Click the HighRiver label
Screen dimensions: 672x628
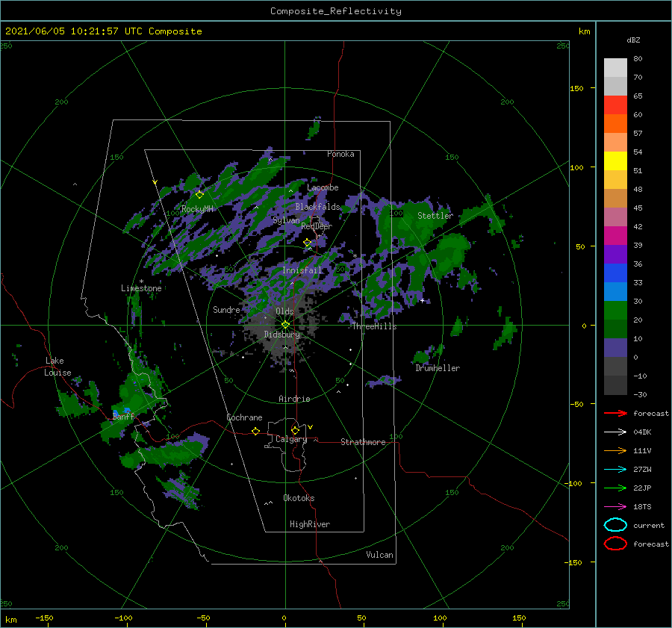pos(310,524)
